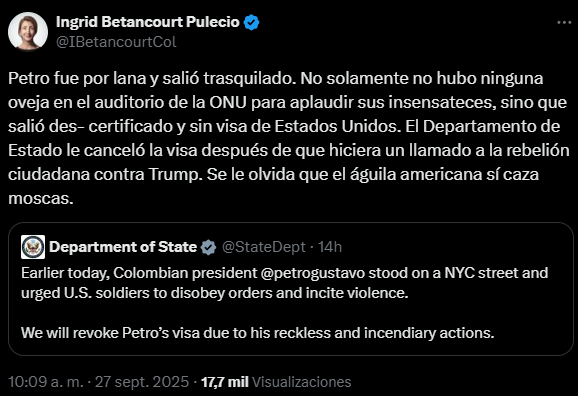Click the @StateDept handle in quoted post

264,247
